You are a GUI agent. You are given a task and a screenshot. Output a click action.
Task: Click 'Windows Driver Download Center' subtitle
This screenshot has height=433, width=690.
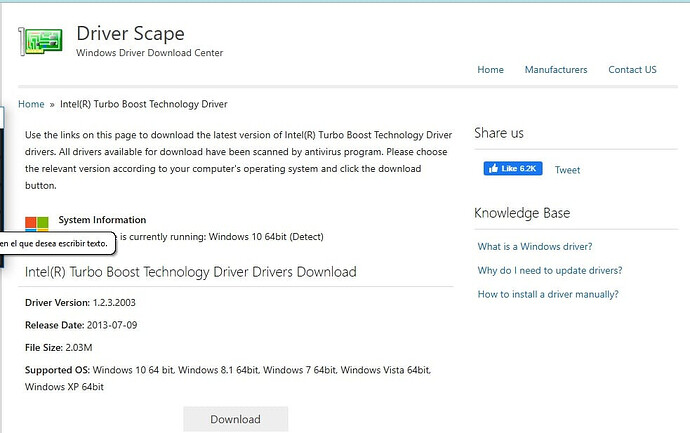pyautogui.click(x=150, y=53)
